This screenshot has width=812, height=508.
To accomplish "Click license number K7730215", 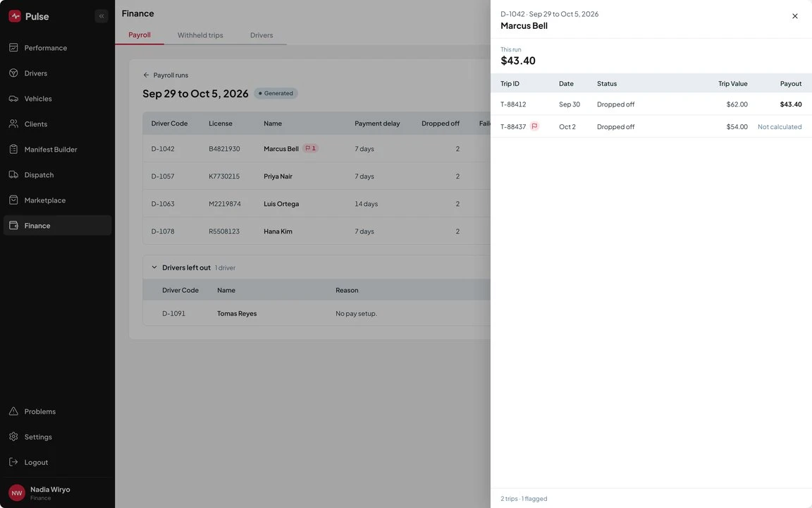I will click(224, 176).
